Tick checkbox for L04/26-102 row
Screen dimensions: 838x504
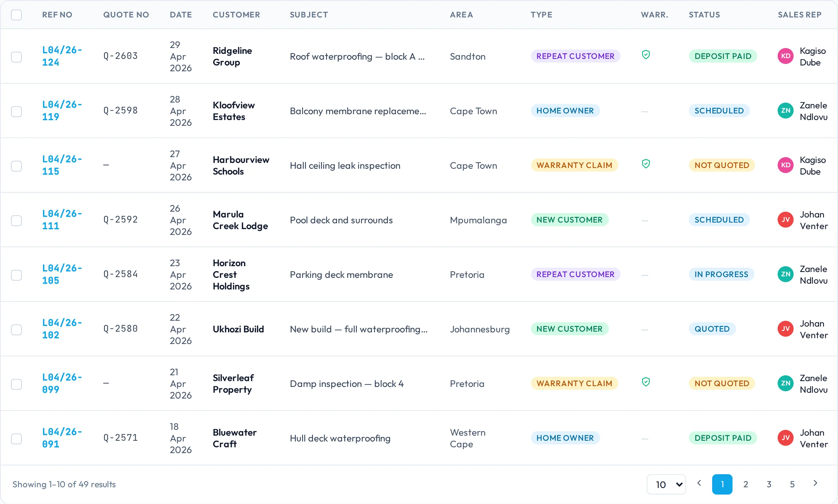point(16,330)
